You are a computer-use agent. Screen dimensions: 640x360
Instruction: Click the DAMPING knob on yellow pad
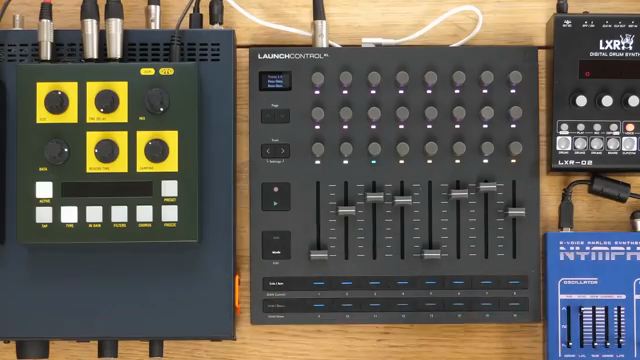click(157, 150)
